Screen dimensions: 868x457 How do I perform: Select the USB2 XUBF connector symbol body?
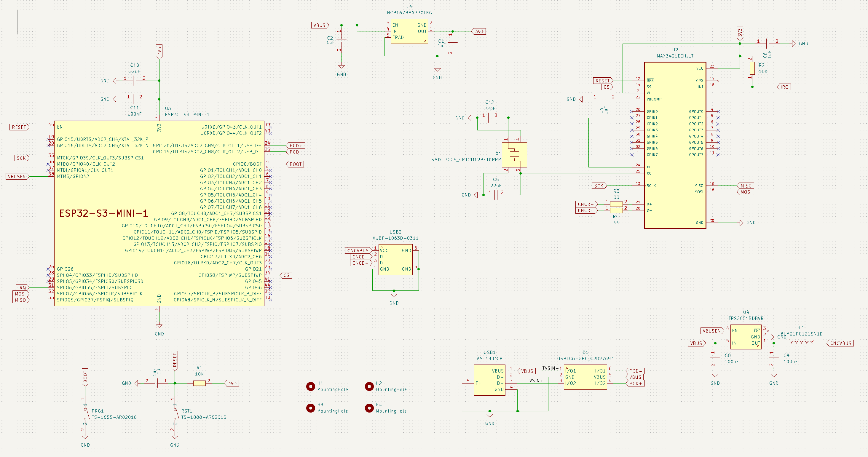tap(395, 260)
